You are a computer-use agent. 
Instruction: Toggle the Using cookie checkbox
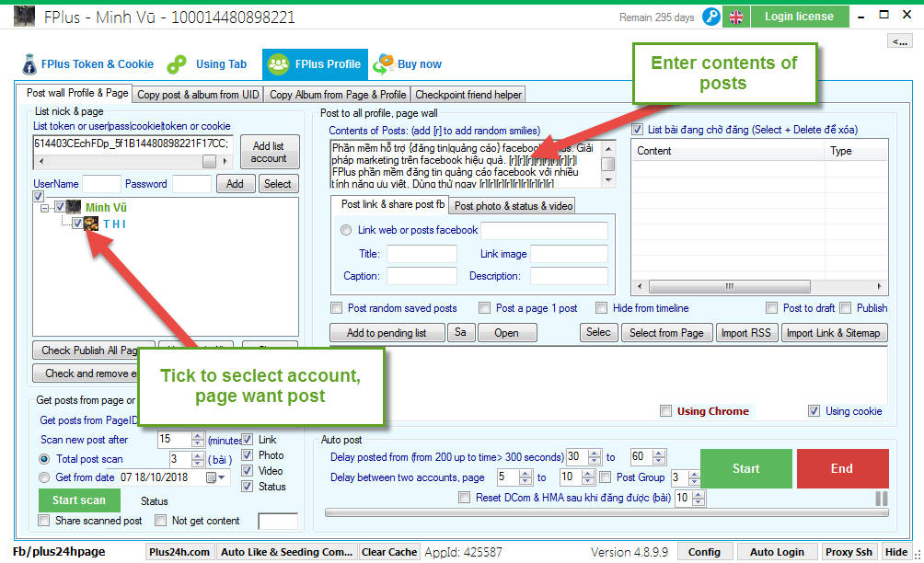point(814,411)
